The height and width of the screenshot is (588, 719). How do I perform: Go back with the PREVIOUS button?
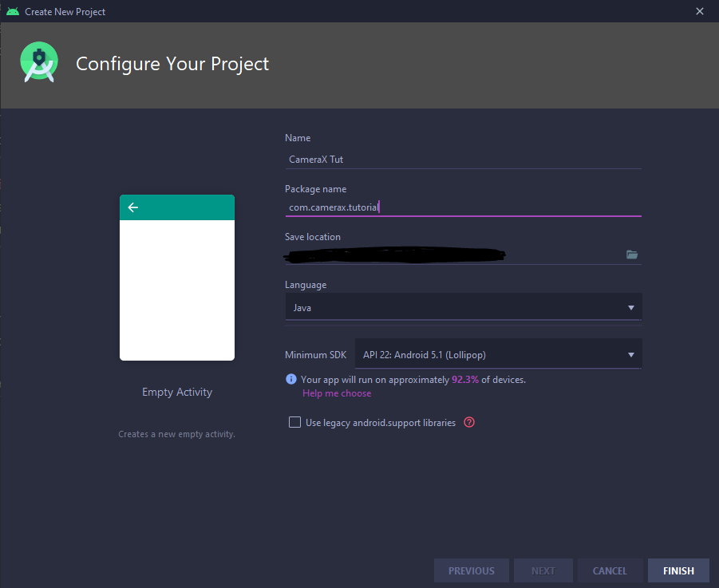click(x=472, y=570)
